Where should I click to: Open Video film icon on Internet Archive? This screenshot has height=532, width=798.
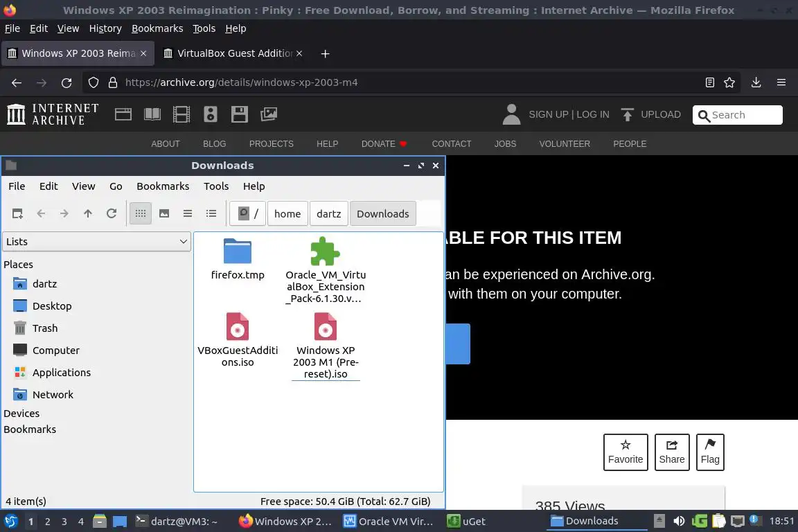(x=181, y=114)
